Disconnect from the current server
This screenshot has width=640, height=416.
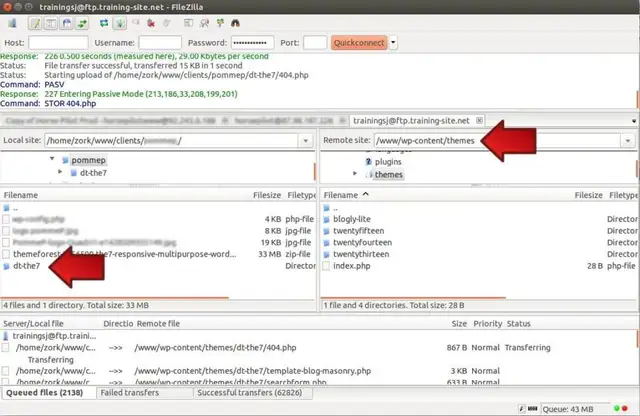tap(151, 23)
